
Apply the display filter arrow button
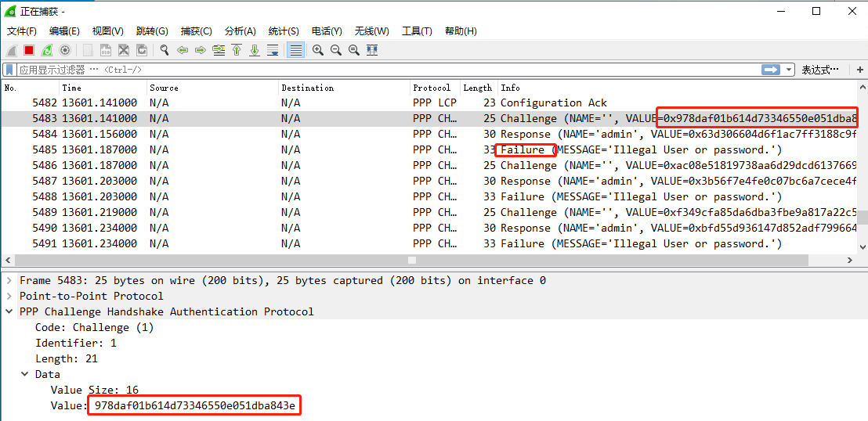(771, 70)
